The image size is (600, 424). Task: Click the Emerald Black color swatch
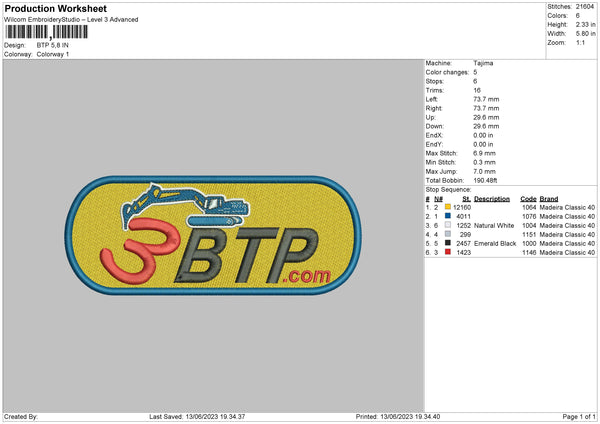tap(448, 243)
